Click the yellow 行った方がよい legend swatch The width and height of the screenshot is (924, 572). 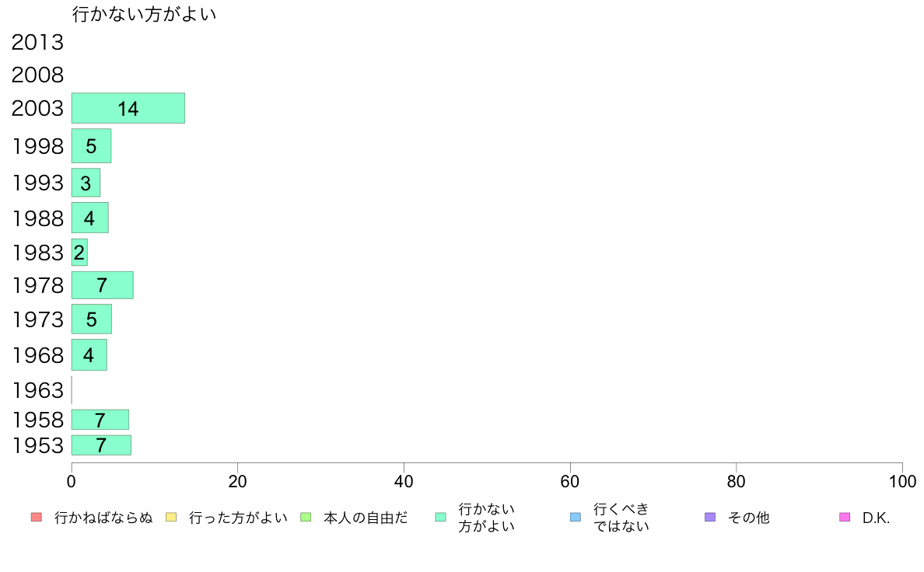click(x=171, y=518)
